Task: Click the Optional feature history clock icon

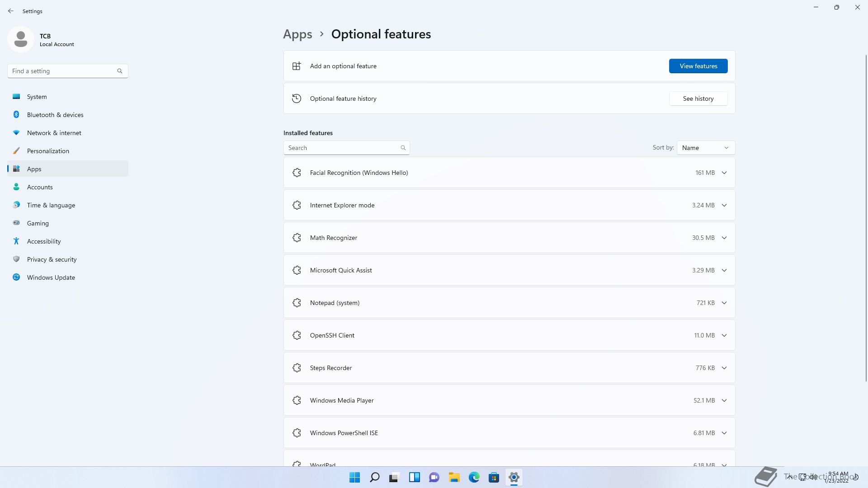Action: click(297, 99)
